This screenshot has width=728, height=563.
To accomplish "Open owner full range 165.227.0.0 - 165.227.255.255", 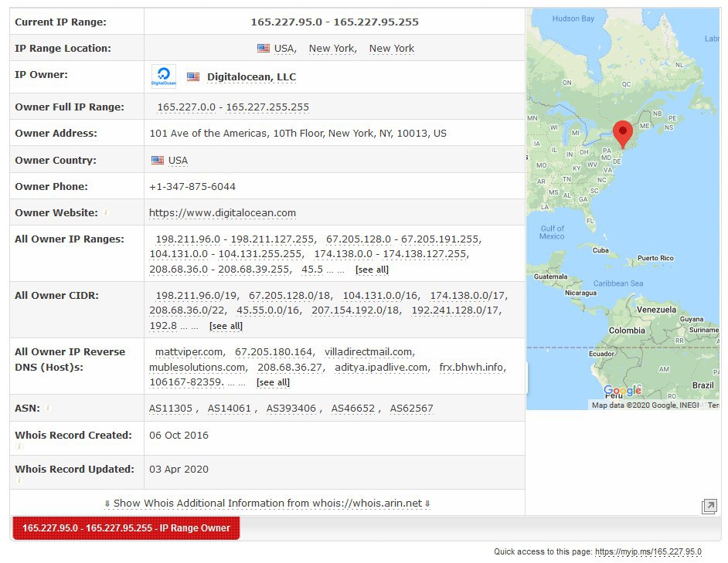I will click(233, 107).
